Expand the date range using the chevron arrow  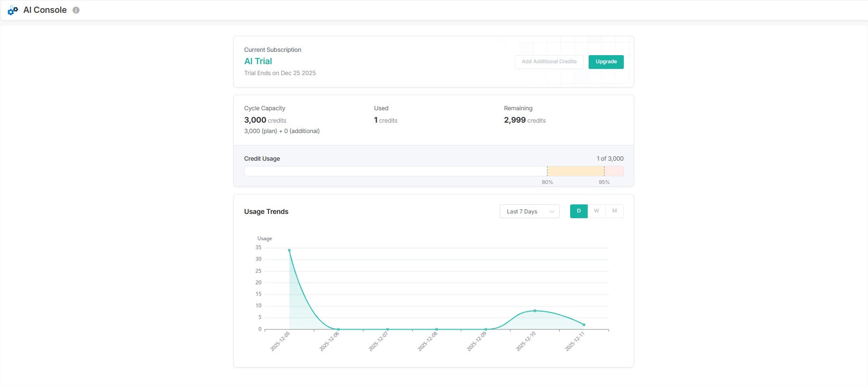click(x=552, y=212)
